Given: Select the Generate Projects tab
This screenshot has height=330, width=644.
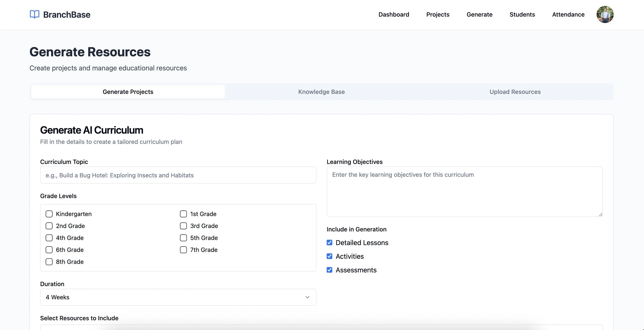Looking at the screenshot, I should [x=128, y=92].
